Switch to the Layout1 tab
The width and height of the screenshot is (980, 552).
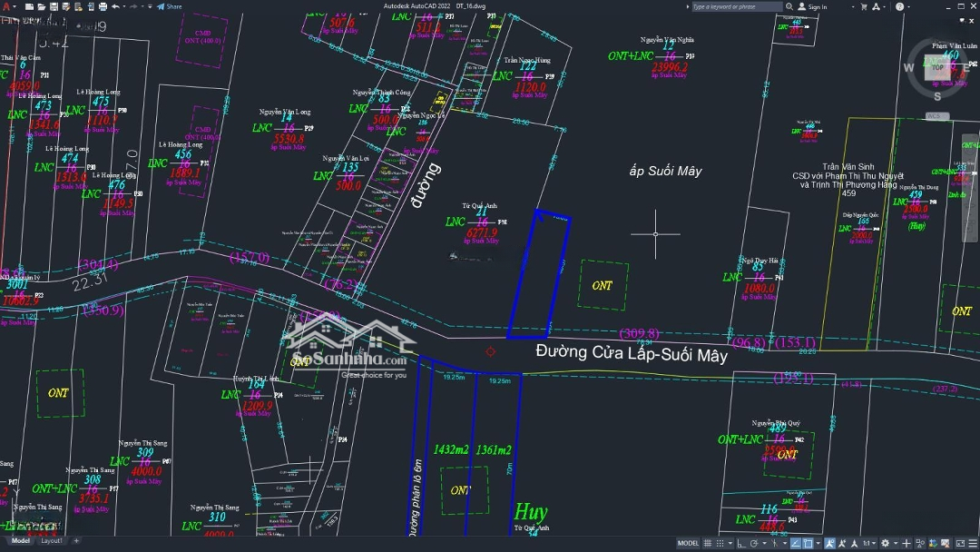[x=52, y=541]
